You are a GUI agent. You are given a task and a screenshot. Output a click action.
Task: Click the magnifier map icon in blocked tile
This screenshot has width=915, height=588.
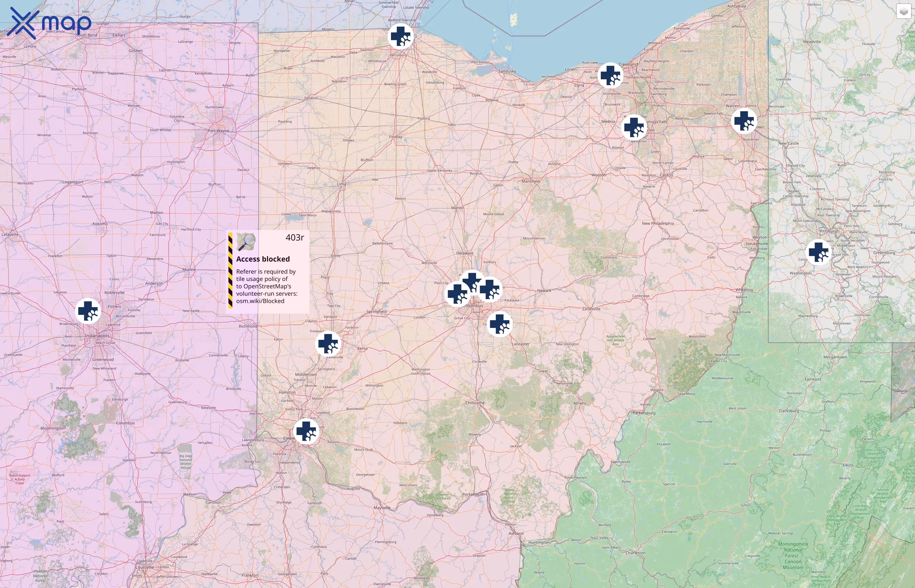coord(246,242)
